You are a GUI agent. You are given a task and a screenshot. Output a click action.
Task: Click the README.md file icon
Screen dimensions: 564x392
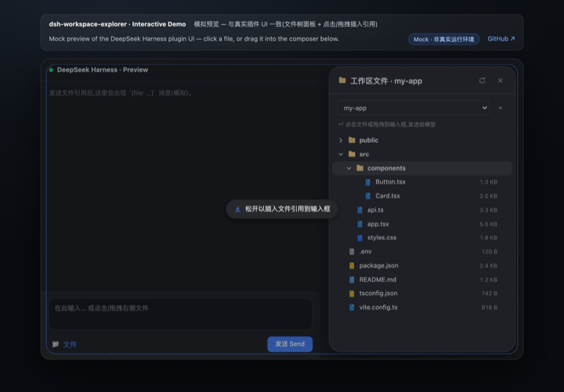pyautogui.click(x=352, y=279)
